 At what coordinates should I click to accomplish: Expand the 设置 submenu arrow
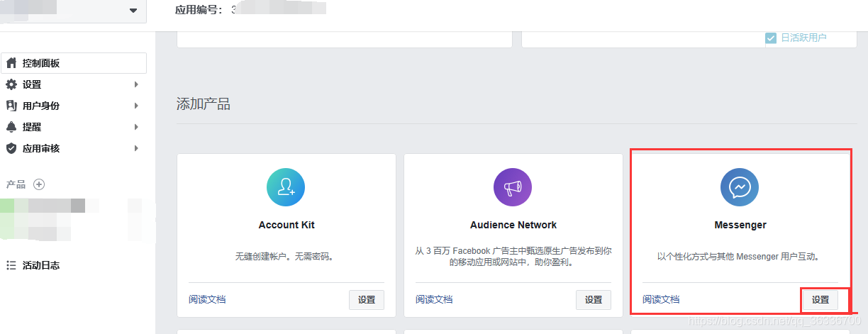pos(136,84)
